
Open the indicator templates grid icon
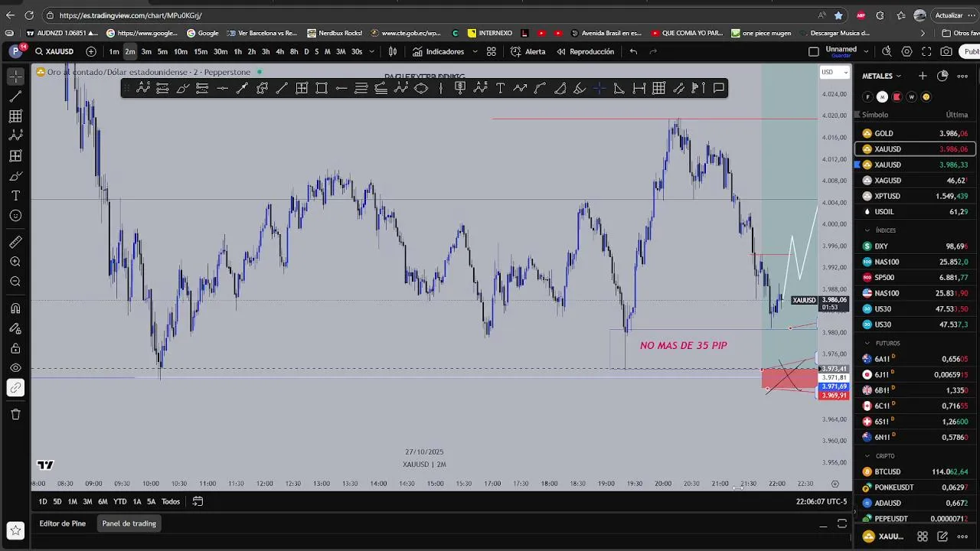coord(492,51)
